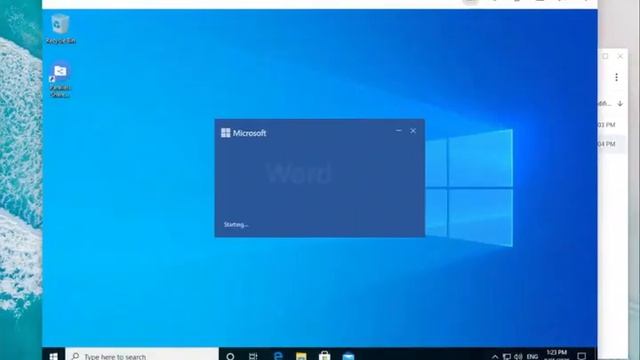Click the volume speaker tray icon

(518, 357)
